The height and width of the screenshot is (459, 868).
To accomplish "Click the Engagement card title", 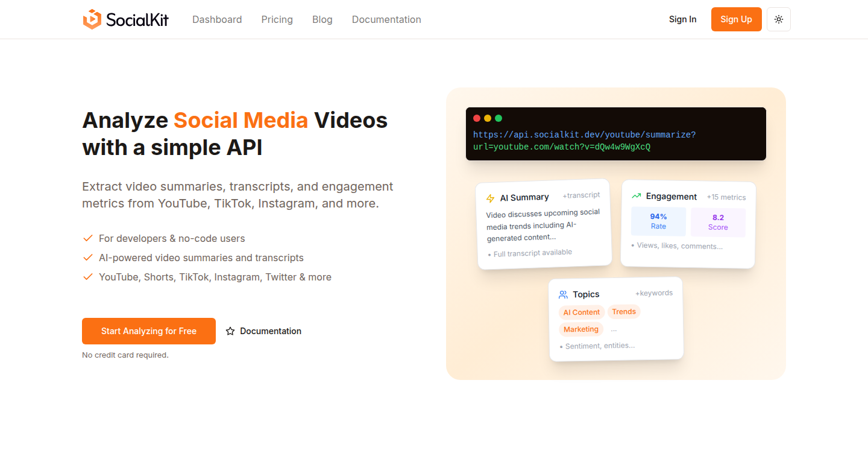I will point(671,196).
